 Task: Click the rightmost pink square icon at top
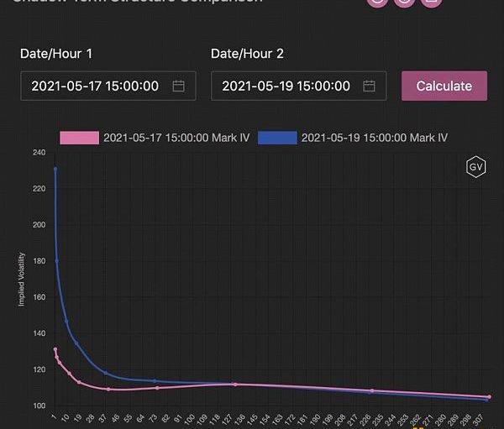coord(430,3)
